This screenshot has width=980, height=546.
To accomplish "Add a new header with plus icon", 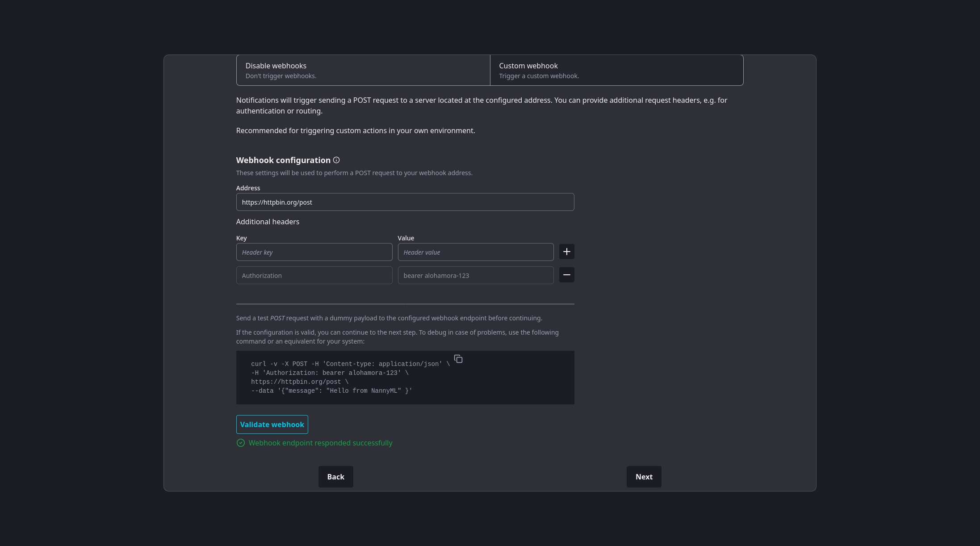I will [566, 252].
